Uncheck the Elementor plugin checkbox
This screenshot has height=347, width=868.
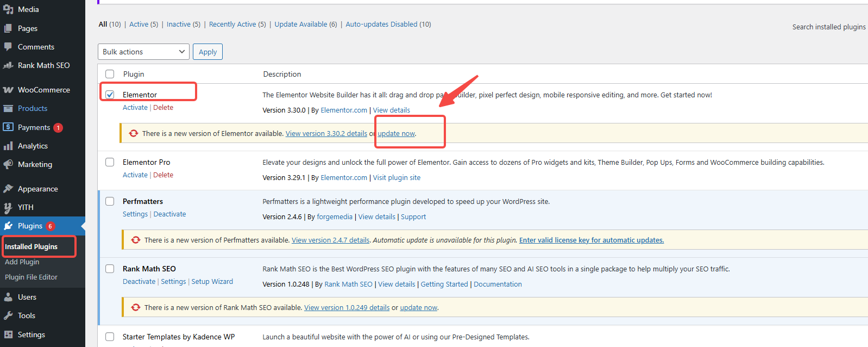pos(110,95)
